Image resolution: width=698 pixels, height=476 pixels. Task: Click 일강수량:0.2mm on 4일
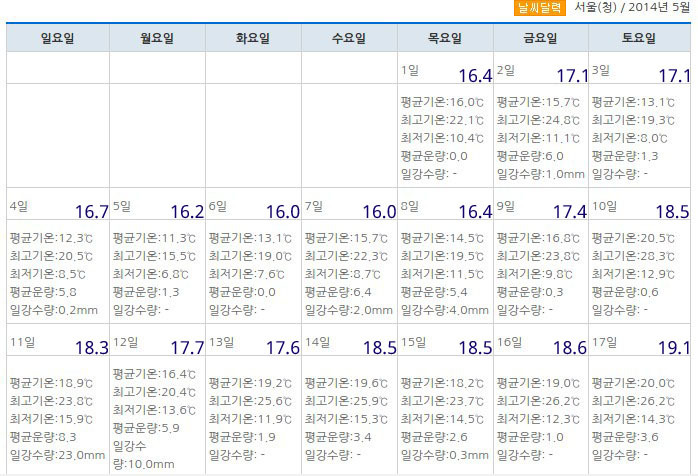54,310
